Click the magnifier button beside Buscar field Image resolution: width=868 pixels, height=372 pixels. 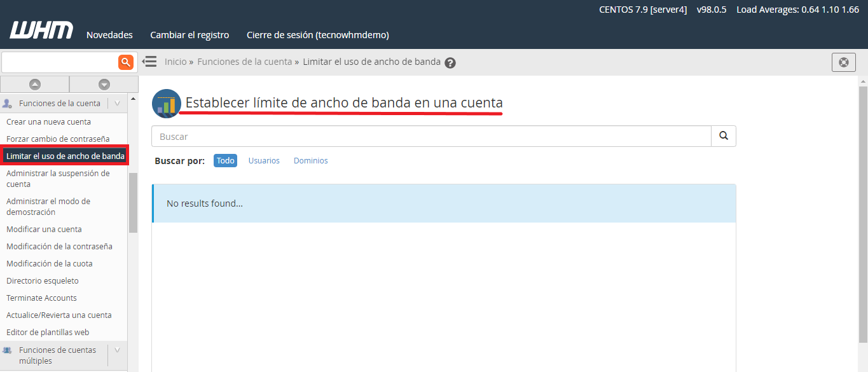pyautogui.click(x=723, y=136)
